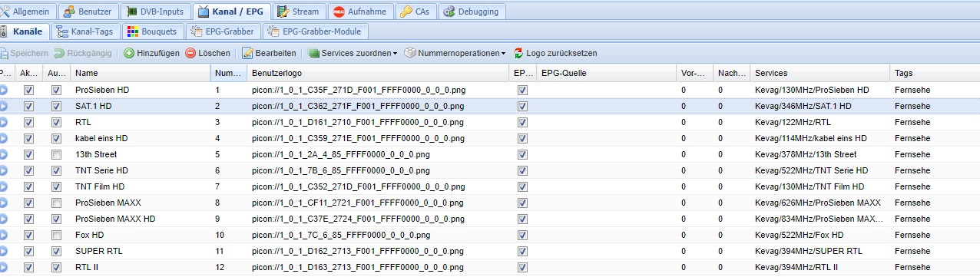980x277 pixels.
Task: Click 'Kevag/346MHz/SAT.1 HD' service cell
Action: click(x=803, y=106)
